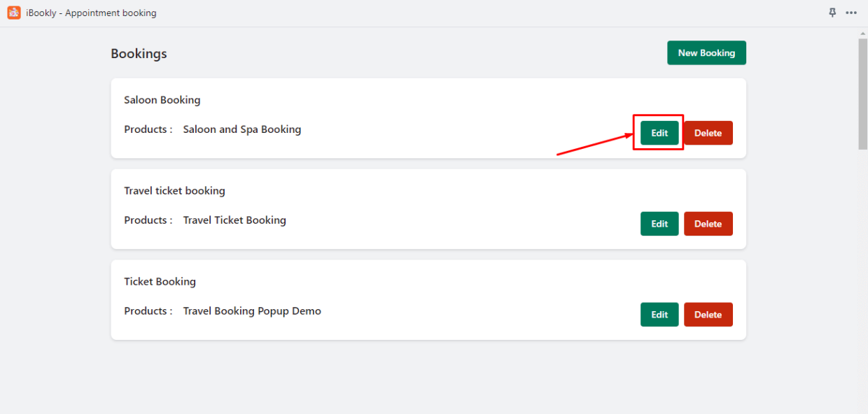Click the Travel Ticket Booking product name
This screenshot has height=414, width=868.
[234, 220]
